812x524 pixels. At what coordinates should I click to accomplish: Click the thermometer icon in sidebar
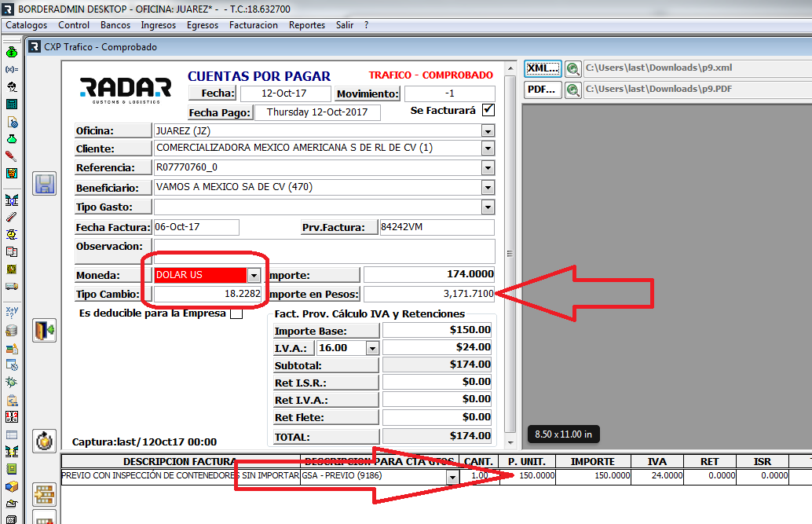[x=12, y=217]
